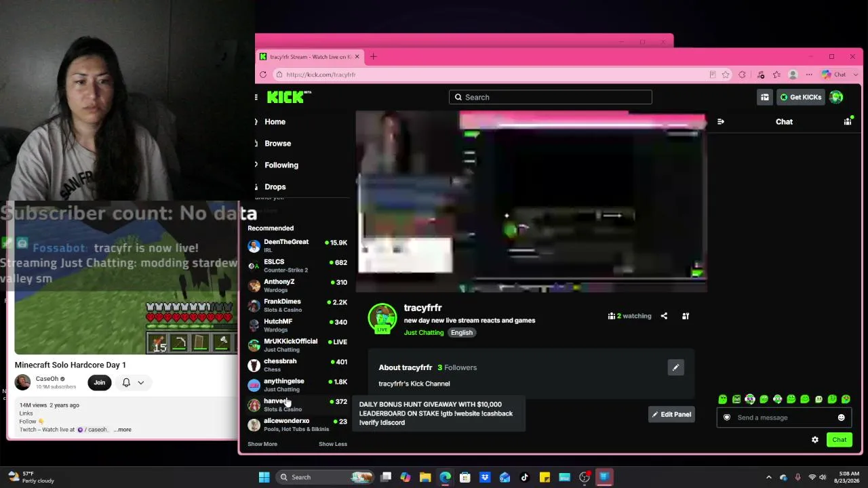This screenshot has height=488, width=868.
Task: Open the browser extensions puzzle icon
Action: point(742,75)
